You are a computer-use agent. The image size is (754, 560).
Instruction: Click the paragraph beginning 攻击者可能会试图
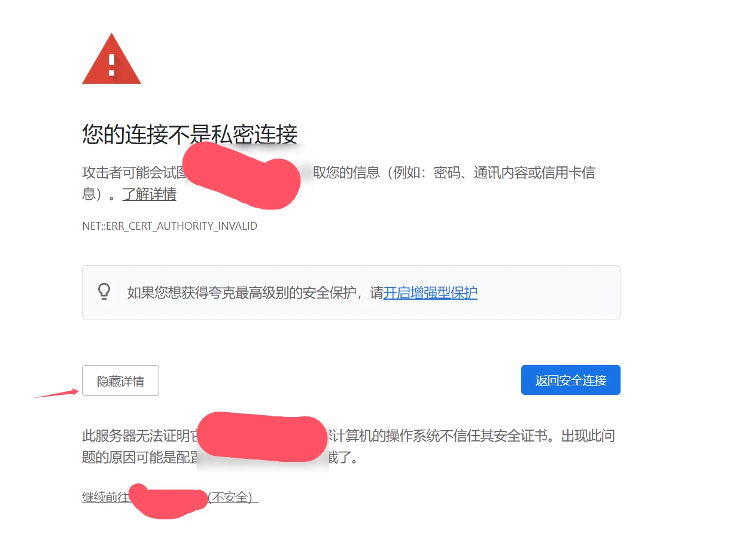coord(339,184)
